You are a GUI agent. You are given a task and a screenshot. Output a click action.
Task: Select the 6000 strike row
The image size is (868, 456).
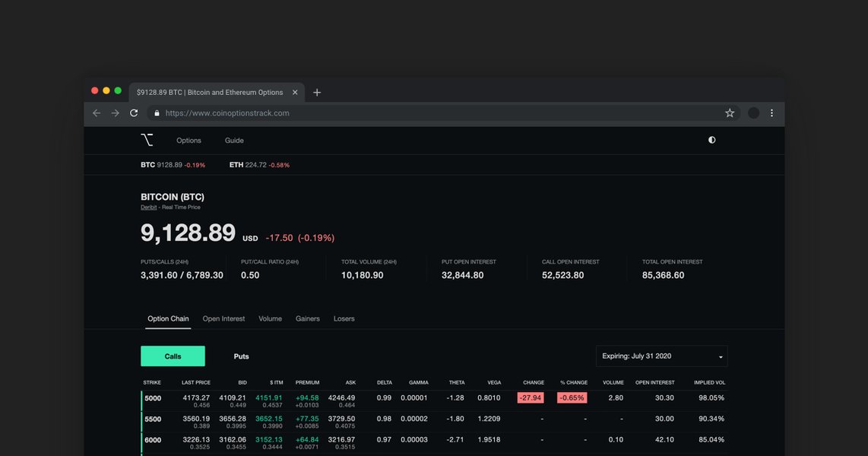coord(434,443)
